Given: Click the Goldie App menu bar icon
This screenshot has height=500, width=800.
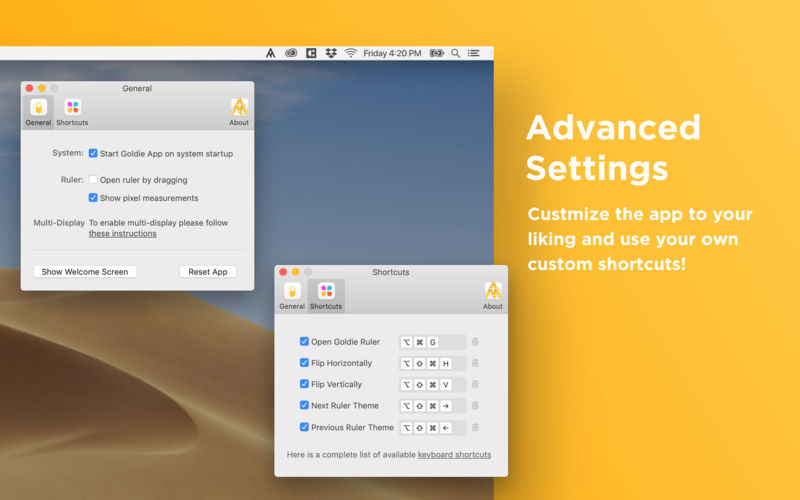Looking at the screenshot, I should click(x=270, y=53).
